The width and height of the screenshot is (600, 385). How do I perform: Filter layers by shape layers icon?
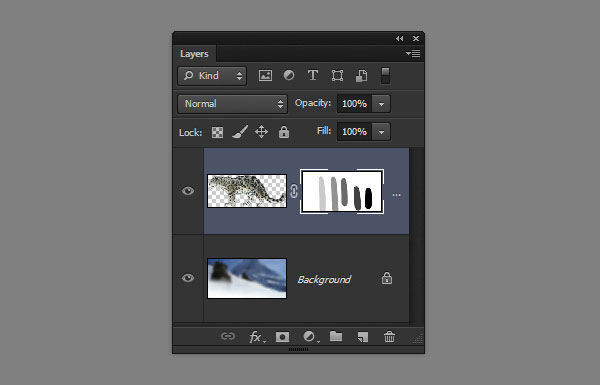pos(337,75)
